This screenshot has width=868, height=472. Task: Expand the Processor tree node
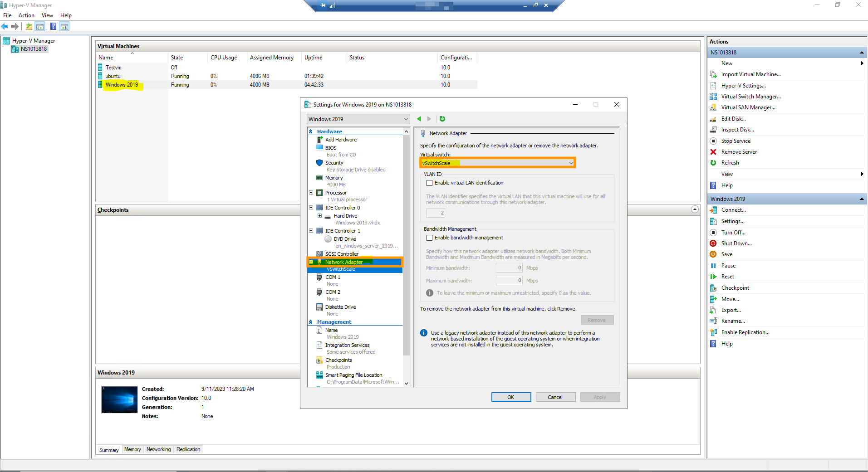[311, 193]
